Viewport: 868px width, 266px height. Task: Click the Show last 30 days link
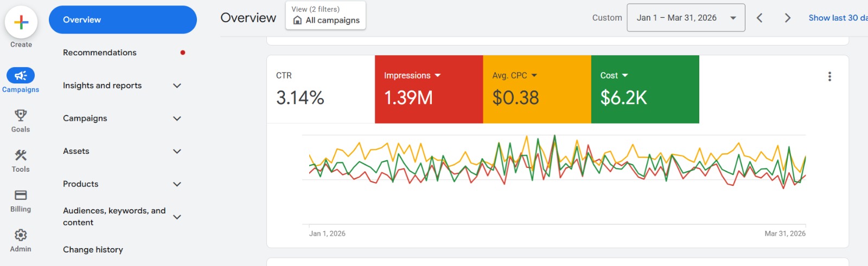click(837, 18)
